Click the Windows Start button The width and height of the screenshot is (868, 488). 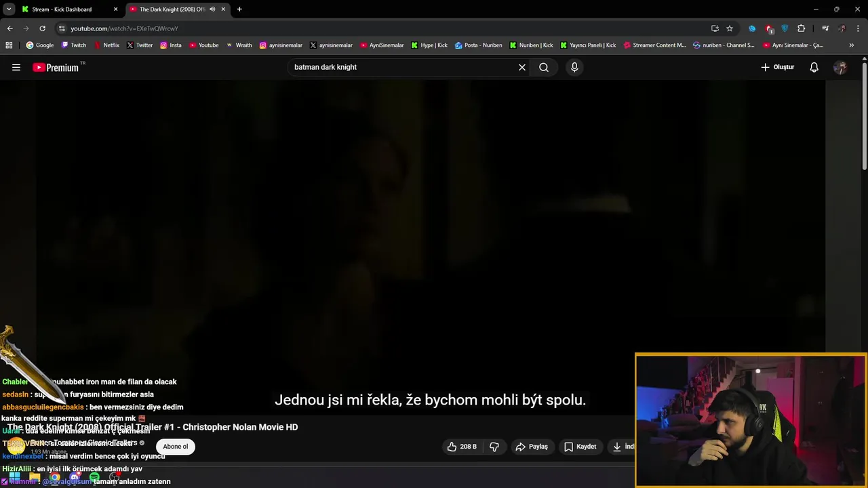pos(14,478)
